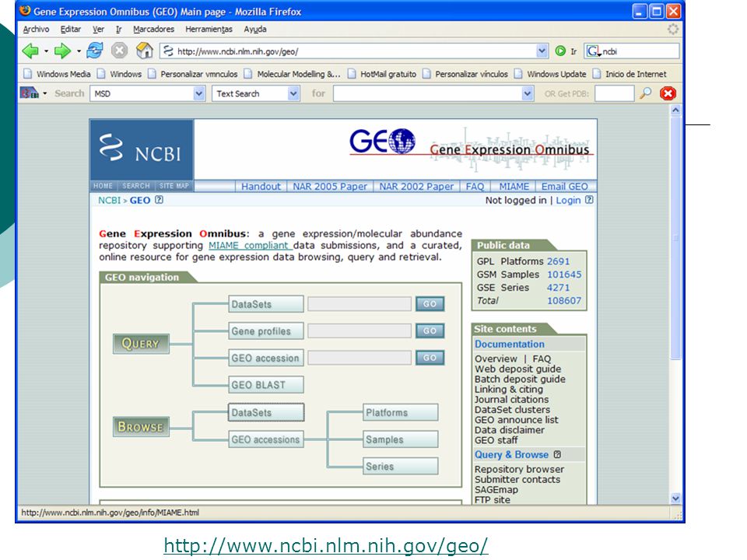747x560 pixels.
Task: Click the slide's geo URL link below the browser
Action: point(326,545)
